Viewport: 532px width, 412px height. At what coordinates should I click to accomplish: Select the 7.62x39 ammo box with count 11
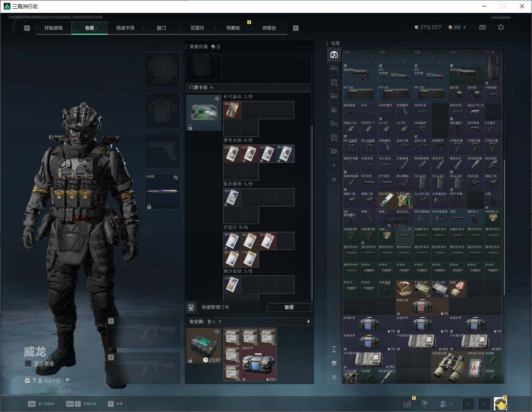point(422,289)
